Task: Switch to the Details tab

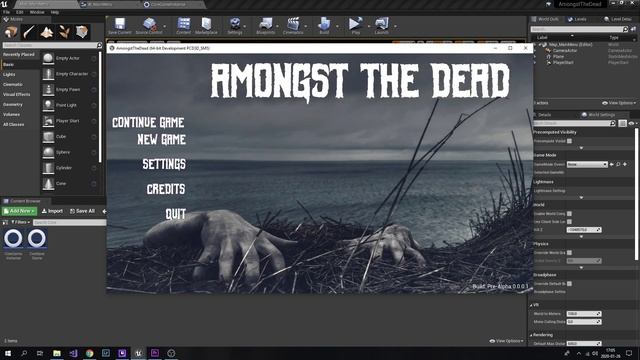Action: click(544, 115)
